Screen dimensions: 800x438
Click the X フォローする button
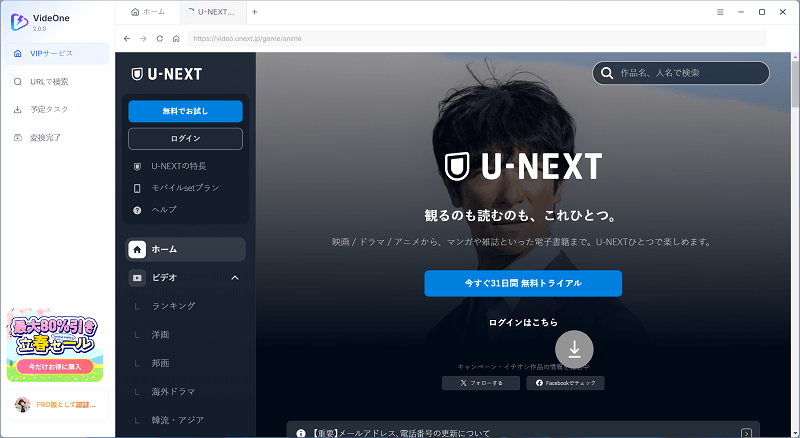481,383
